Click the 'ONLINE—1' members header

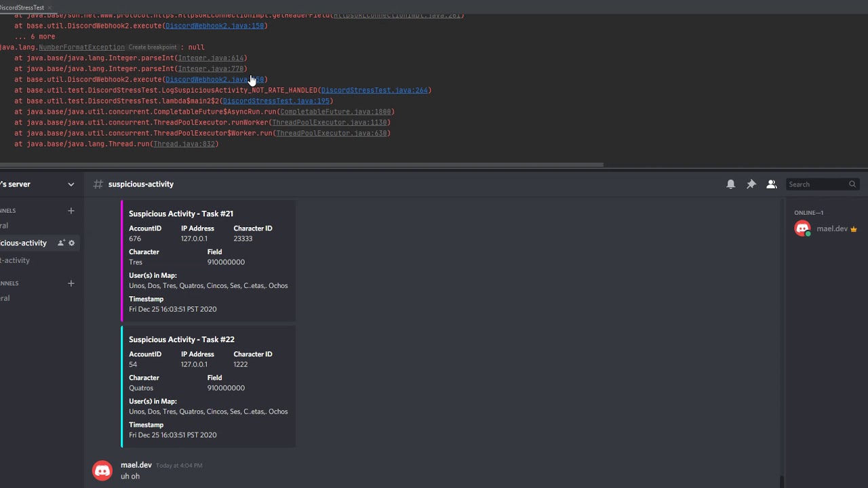[x=808, y=213]
